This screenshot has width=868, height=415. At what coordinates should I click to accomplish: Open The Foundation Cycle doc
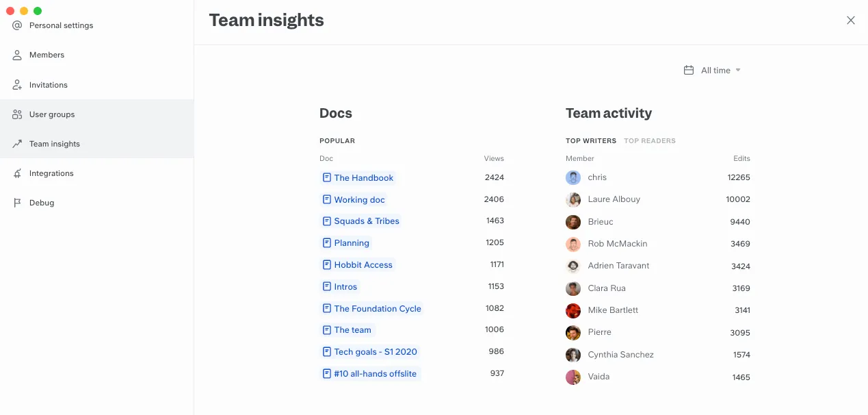[x=377, y=309]
